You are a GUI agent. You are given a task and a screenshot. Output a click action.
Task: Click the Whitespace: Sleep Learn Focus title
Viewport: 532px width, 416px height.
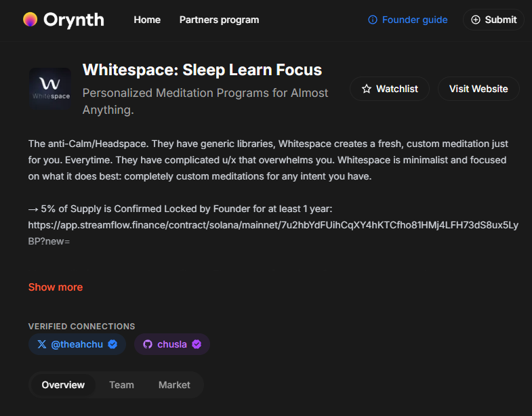[x=202, y=70]
